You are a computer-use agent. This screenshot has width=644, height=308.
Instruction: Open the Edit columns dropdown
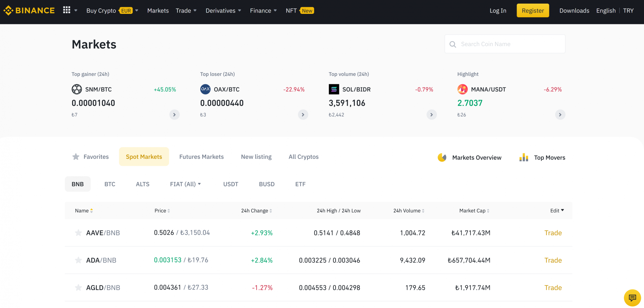pyautogui.click(x=557, y=211)
